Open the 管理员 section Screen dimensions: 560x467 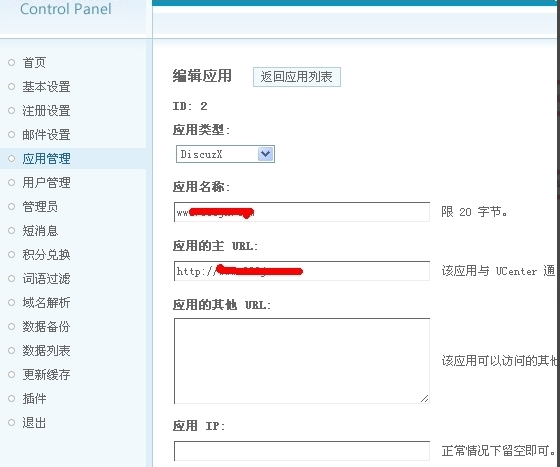tap(40, 206)
